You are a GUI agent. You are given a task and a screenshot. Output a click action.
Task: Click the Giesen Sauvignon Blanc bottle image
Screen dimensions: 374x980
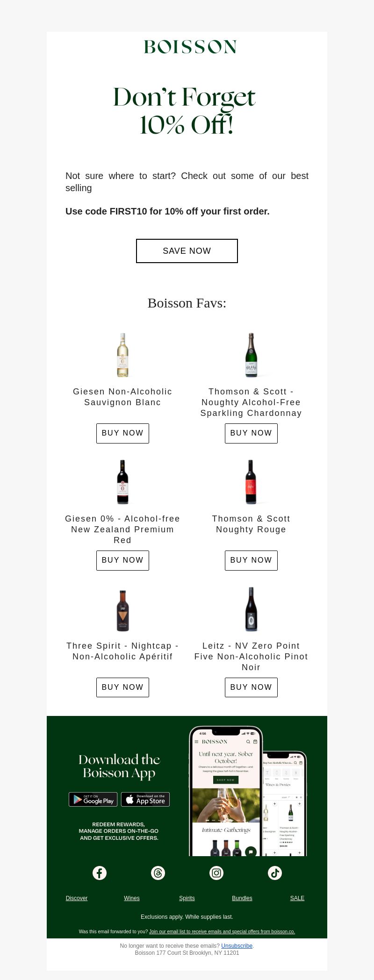pyautogui.click(x=122, y=355)
